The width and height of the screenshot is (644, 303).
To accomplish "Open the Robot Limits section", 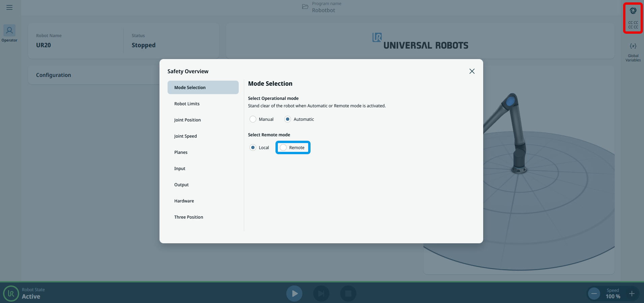I will point(187,104).
